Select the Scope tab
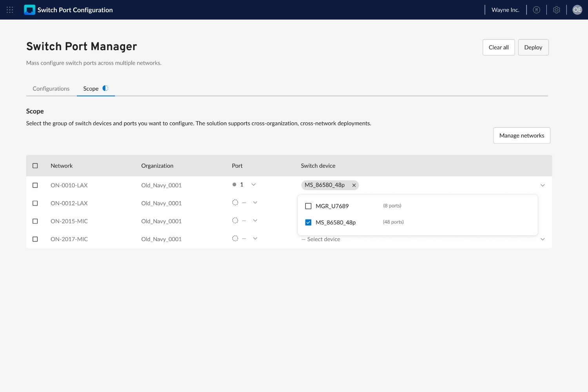Image resolution: width=588 pixels, height=392 pixels. point(96,89)
